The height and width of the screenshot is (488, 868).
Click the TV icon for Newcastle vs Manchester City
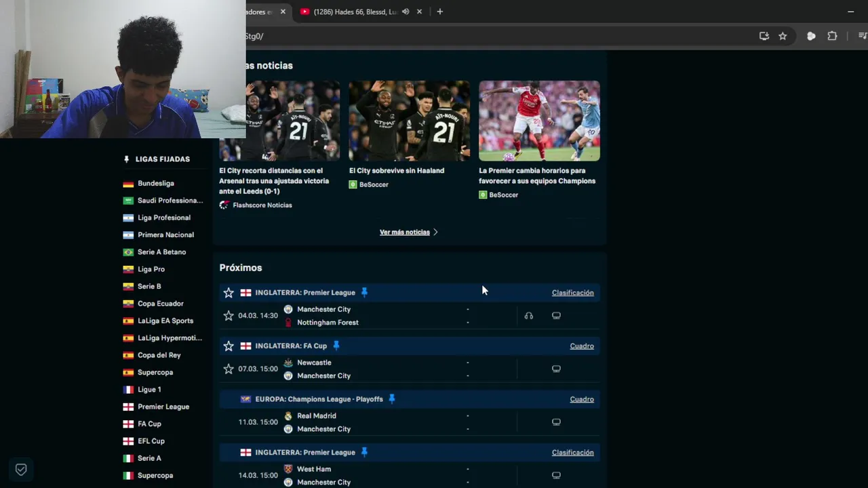click(556, 369)
